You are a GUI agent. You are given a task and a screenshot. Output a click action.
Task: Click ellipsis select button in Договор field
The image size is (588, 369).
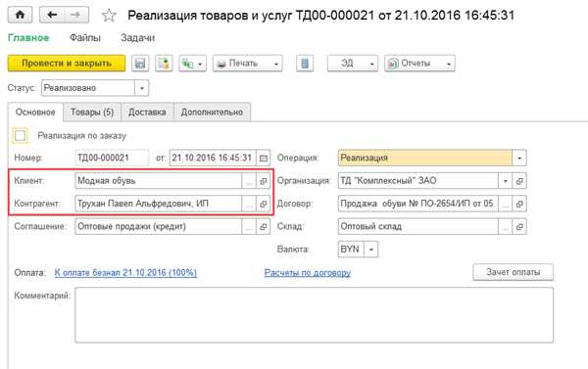[x=505, y=204]
